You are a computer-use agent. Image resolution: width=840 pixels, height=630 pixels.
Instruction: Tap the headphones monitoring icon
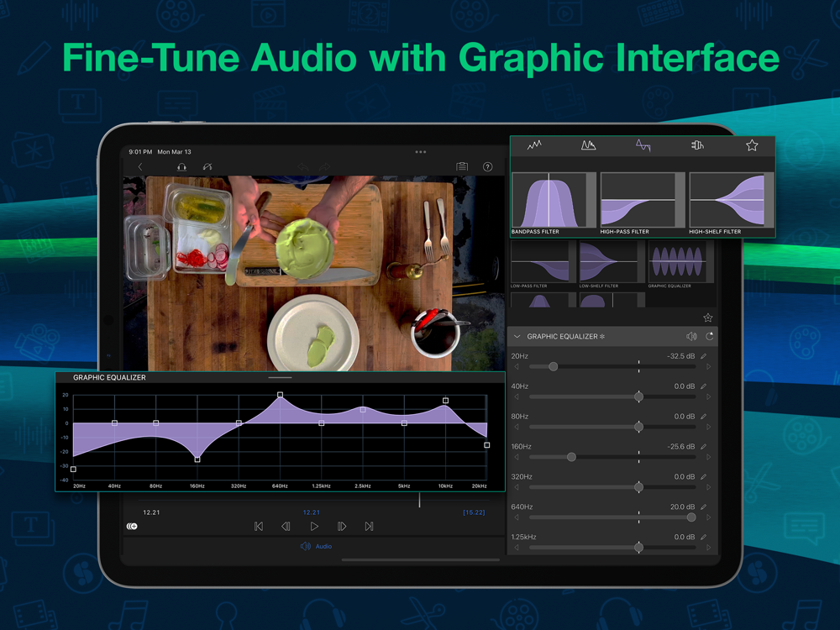click(x=181, y=166)
